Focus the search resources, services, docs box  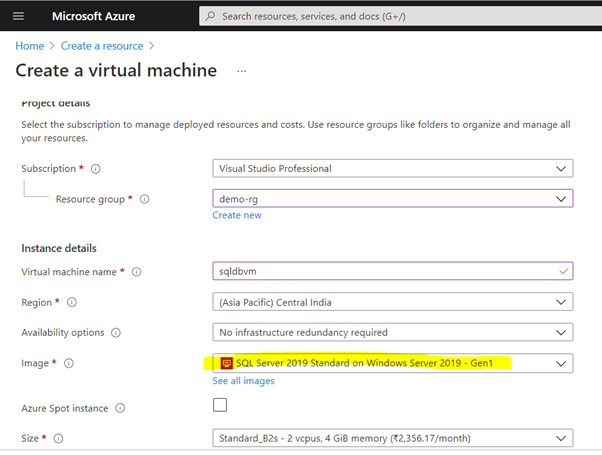click(x=400, y=16)
